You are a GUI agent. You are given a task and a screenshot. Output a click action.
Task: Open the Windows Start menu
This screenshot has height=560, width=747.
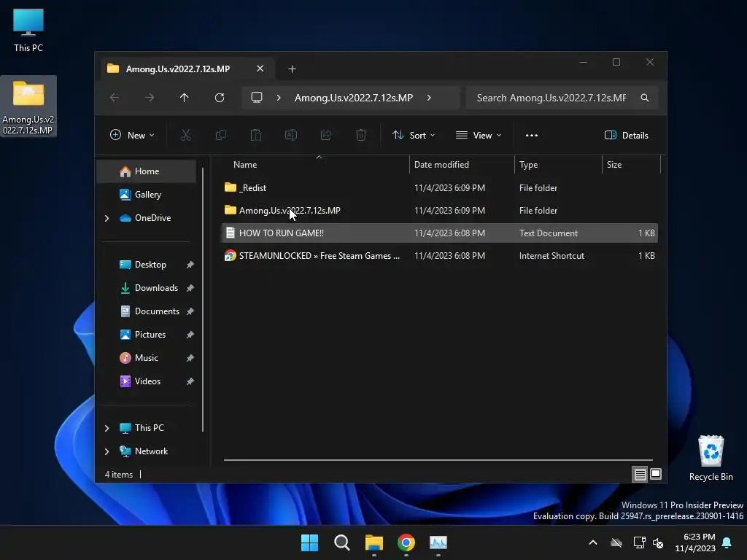point(309,542)
